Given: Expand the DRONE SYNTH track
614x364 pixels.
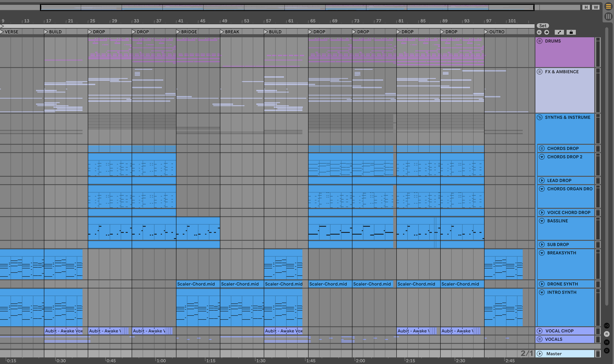Looking at the screenshot, I should 542,284.
